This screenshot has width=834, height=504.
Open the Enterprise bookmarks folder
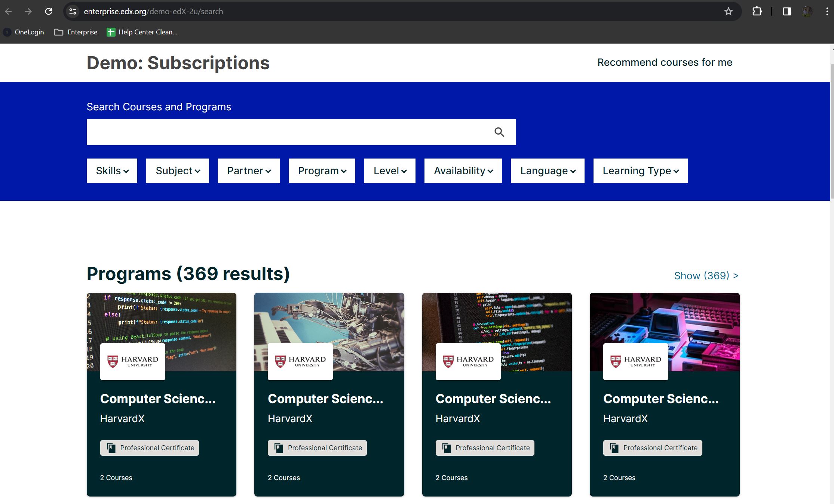76,32
